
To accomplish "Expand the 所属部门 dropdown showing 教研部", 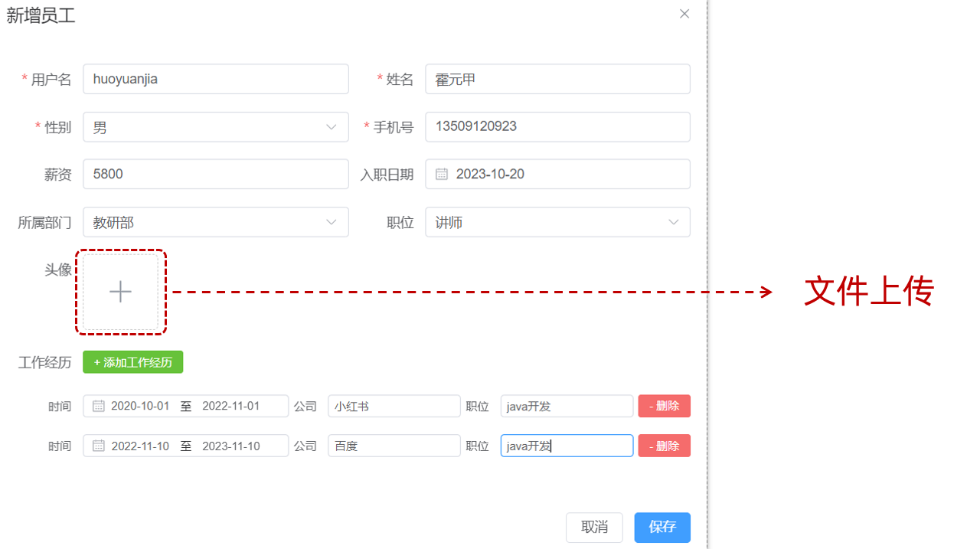I will [332, 222].
